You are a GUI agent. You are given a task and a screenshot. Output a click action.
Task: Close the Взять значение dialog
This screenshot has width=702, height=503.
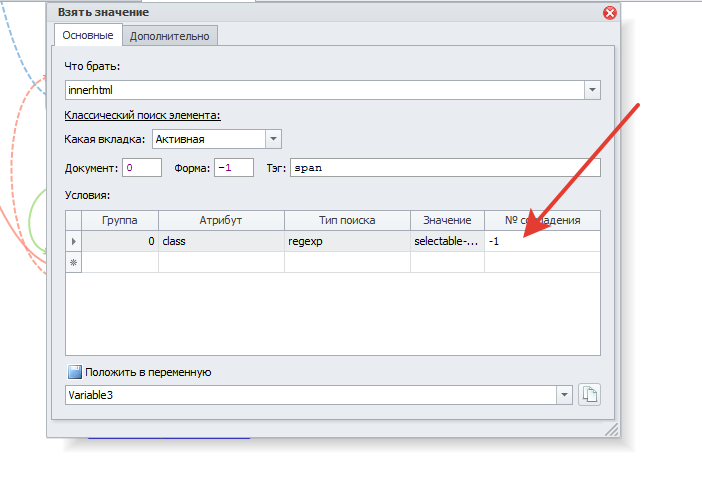pos(610,13)
